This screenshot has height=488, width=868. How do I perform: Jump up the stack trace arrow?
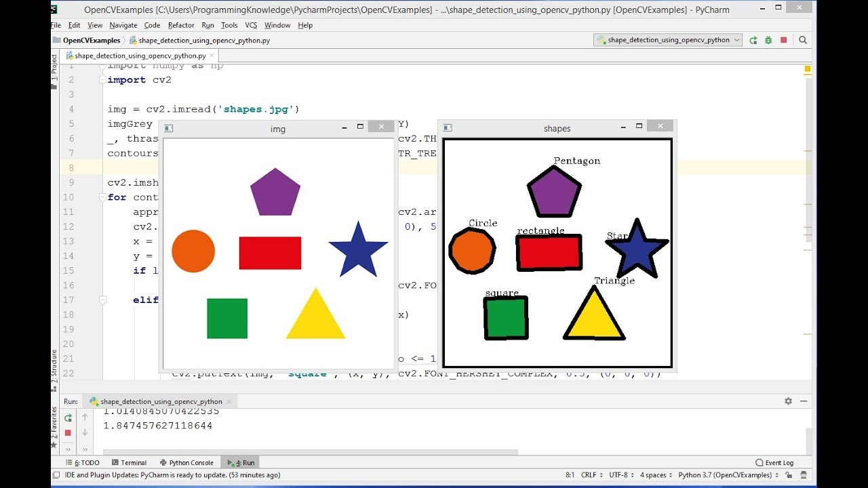(x=85, y=418)
